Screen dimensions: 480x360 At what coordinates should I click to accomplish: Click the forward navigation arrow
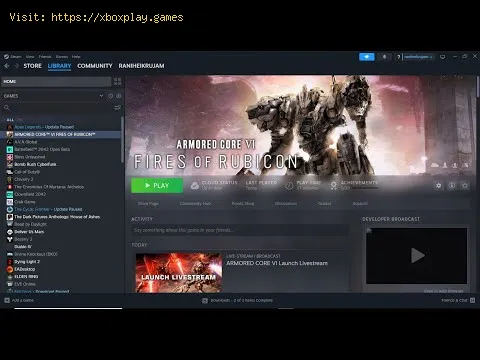tap(17, 66)
